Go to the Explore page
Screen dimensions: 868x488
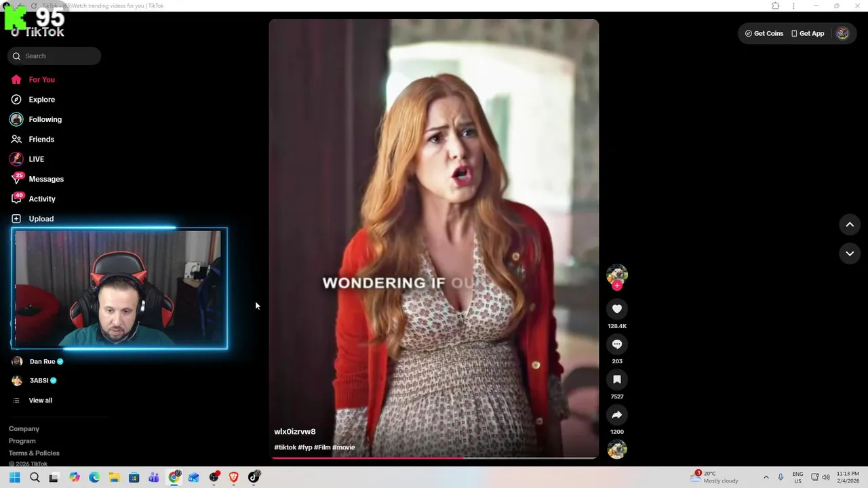coord(41,100)
